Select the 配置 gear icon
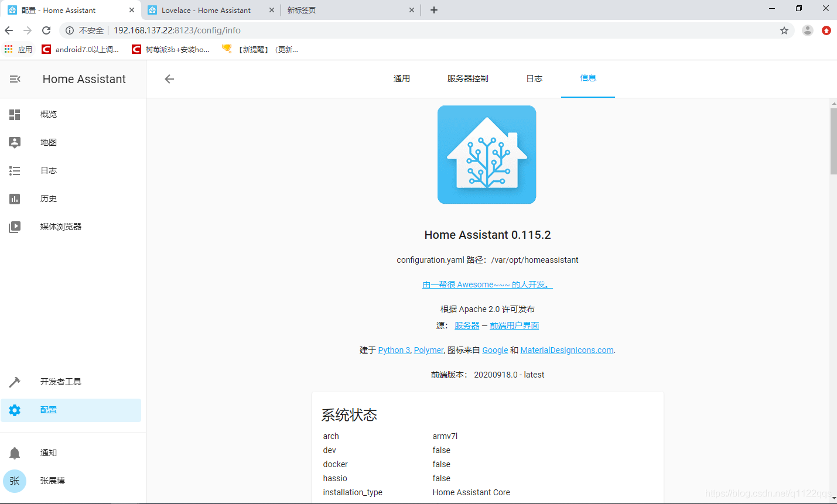 click(15, 410)
